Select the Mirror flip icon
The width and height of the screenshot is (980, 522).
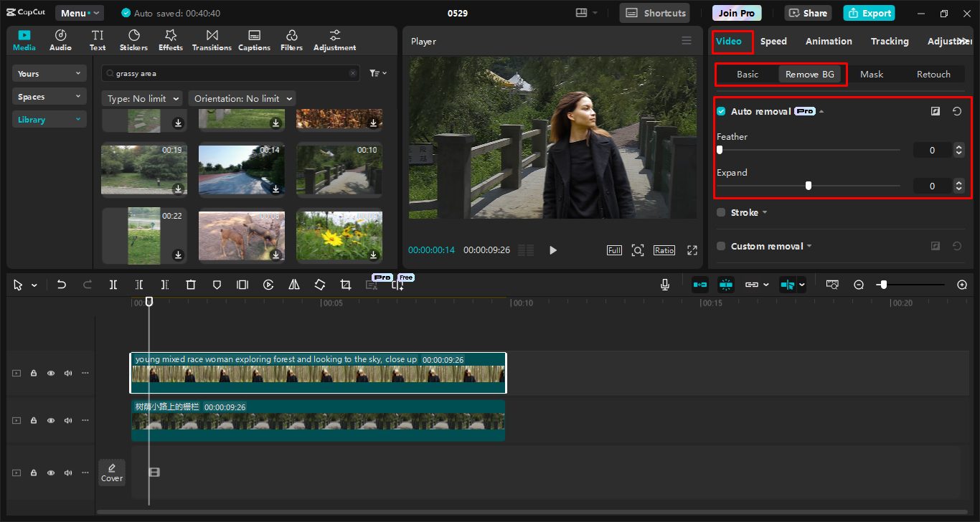(x=293, y=285)
